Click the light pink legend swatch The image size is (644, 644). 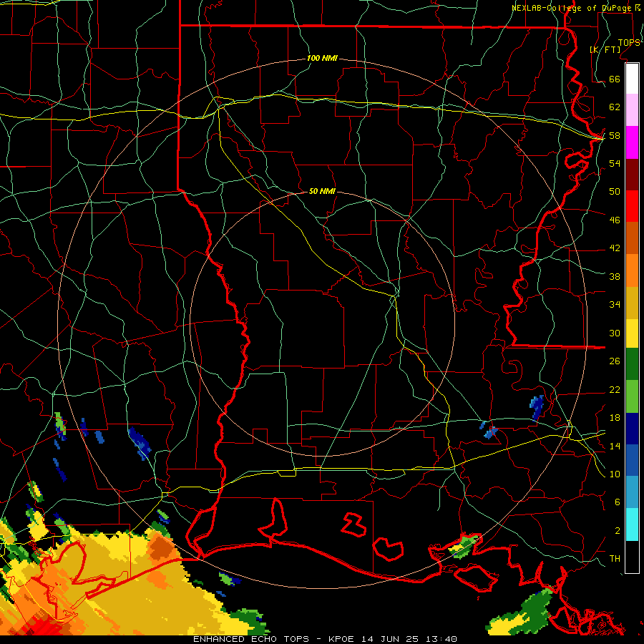[632, 110]
